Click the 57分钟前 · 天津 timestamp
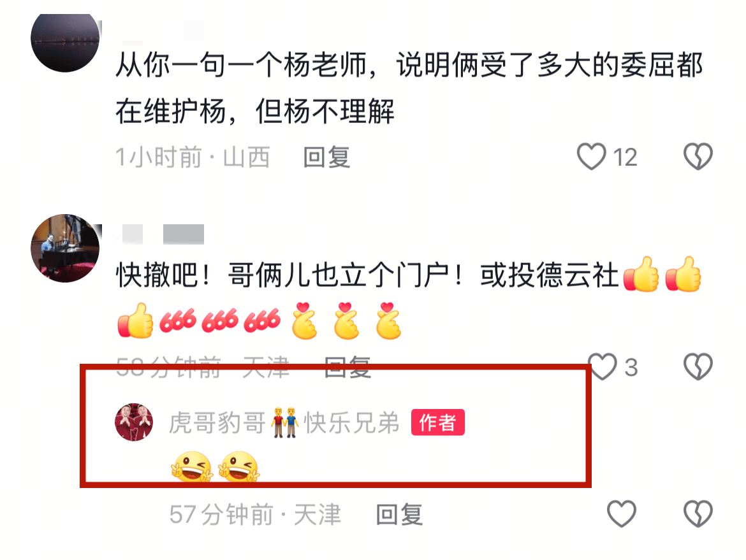The width and height of the screenshot is (746, 560). click(x=256, y=514)
